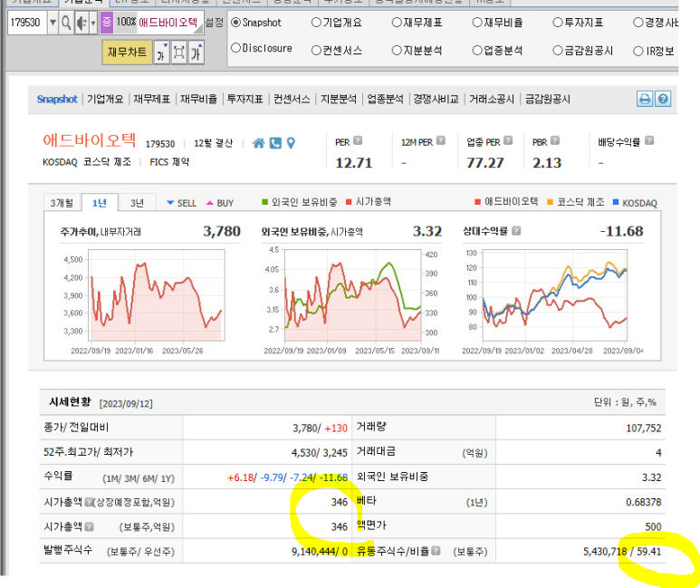Click the blue help question icon
This screenshot has width=700, height=588.
(x=663, y=99)
